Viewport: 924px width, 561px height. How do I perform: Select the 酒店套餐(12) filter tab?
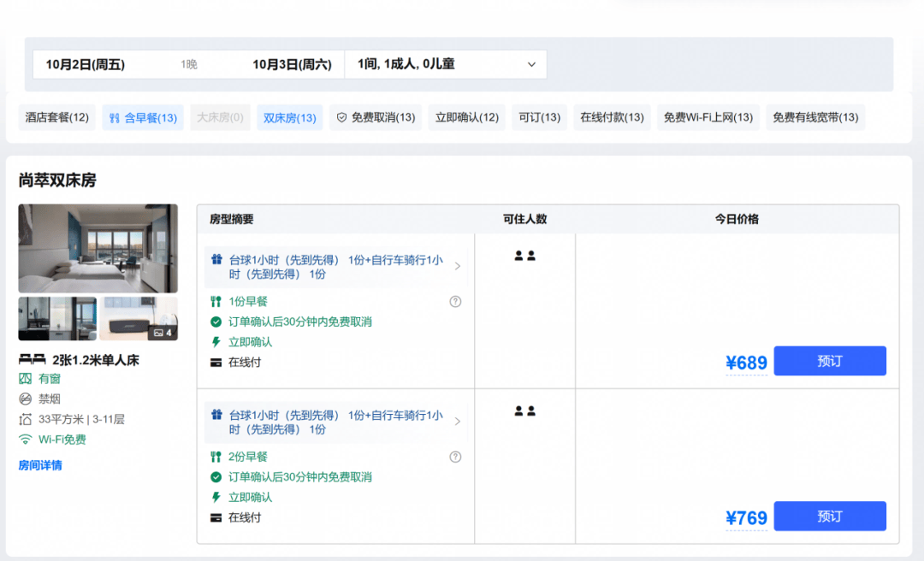[x=56, y=117]
